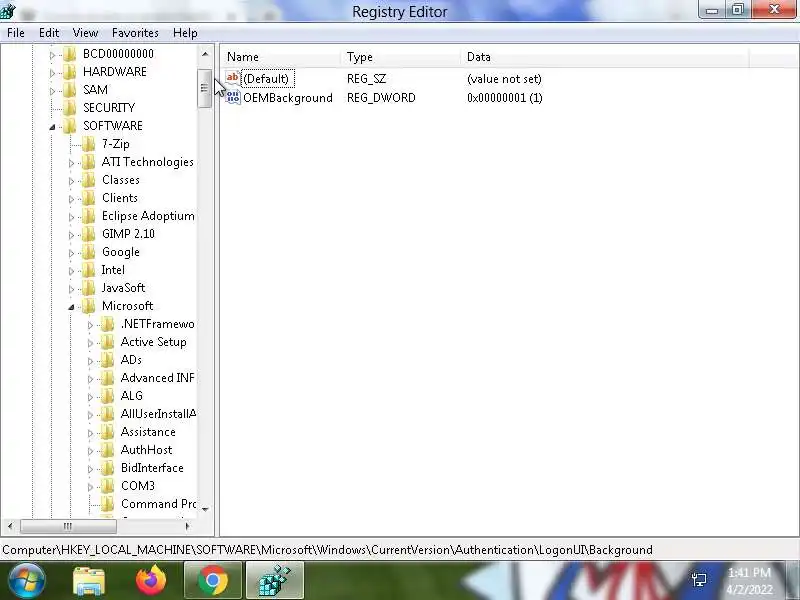Click the SOFTWARE folder icon
This screenshot has width=800, height=600.
pyautogui.click(x=69, y=126)
